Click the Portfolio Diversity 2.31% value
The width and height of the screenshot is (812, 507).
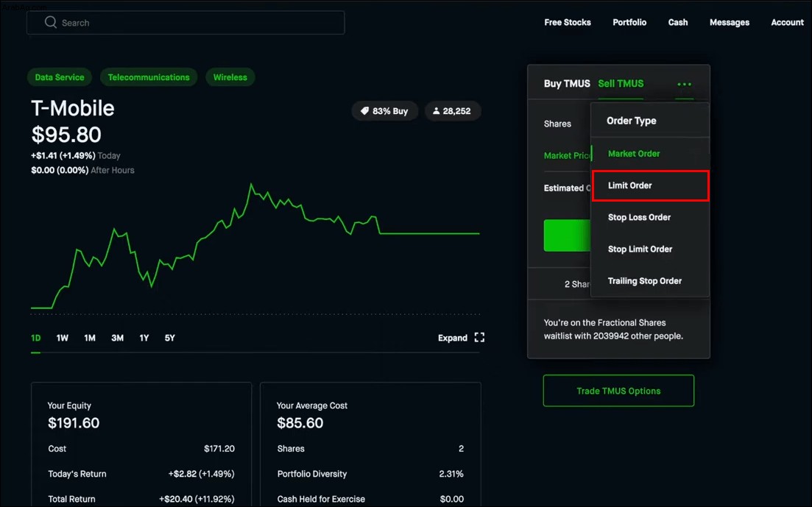(451, 474)
